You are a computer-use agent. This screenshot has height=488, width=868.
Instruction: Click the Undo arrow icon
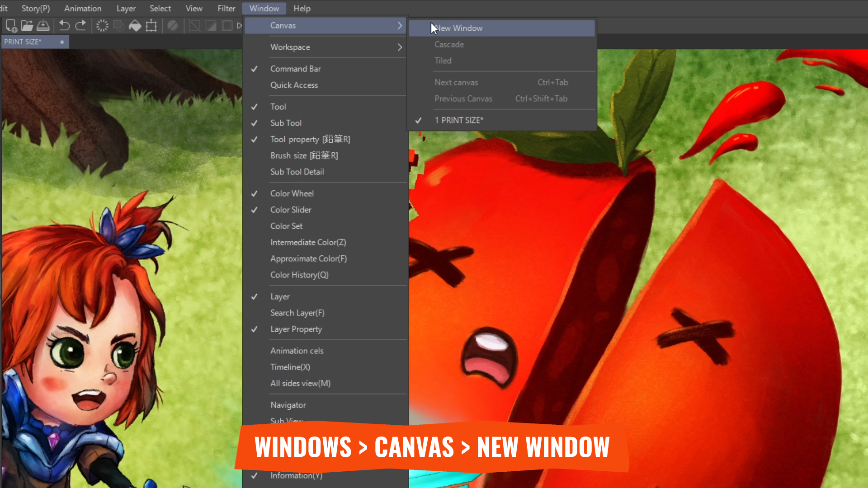point(64,26)
